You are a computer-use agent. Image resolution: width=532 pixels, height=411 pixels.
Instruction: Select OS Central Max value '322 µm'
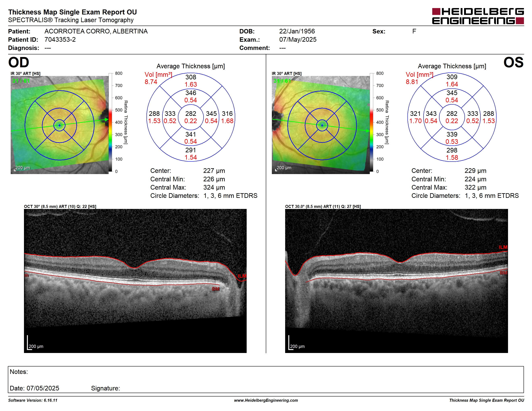pos(475,188)
